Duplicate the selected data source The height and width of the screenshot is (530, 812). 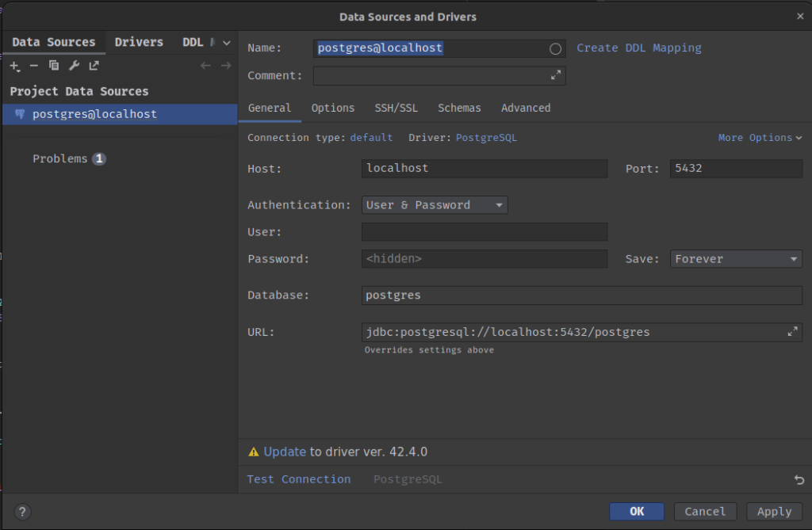pyautogui.click(x=54, y=66)
